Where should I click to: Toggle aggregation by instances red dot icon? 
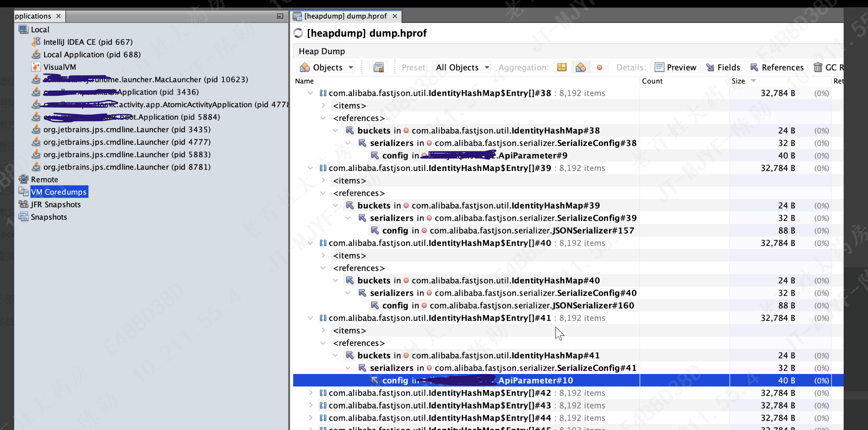599,67
